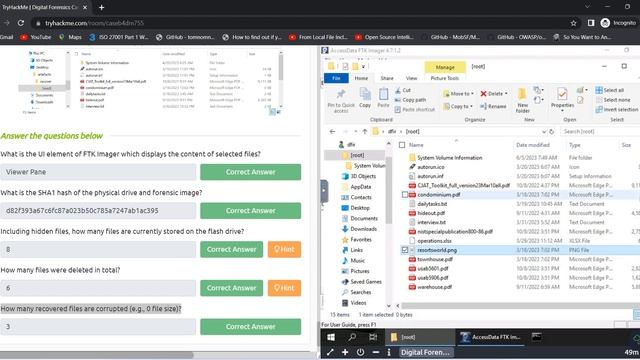Open new browser tab

[x=101, y=7]
